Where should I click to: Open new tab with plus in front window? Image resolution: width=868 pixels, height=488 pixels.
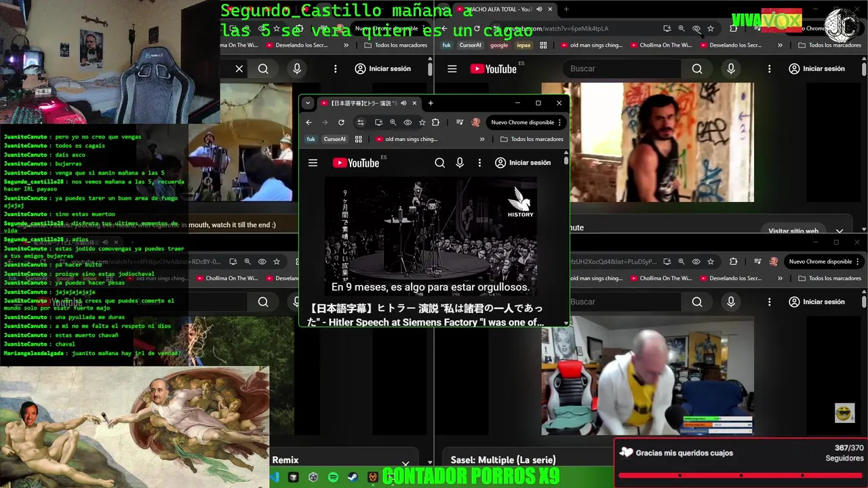pyautogui.click(x=431, y=103)
